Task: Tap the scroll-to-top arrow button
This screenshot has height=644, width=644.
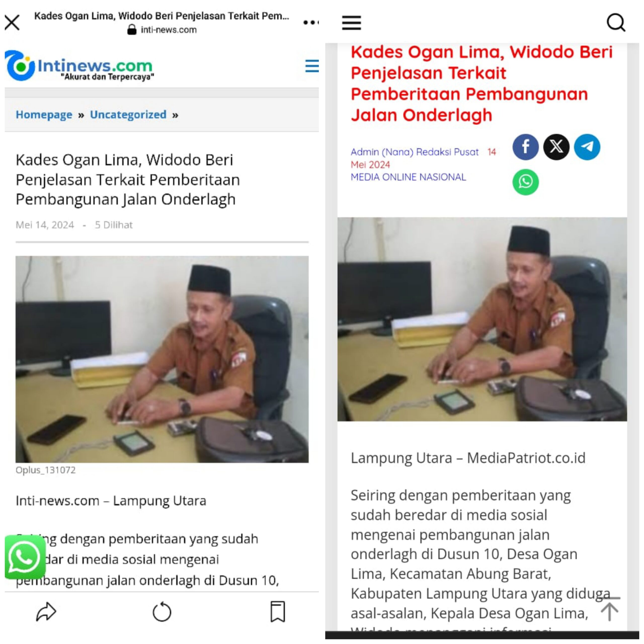Action: tap(610, 609)
